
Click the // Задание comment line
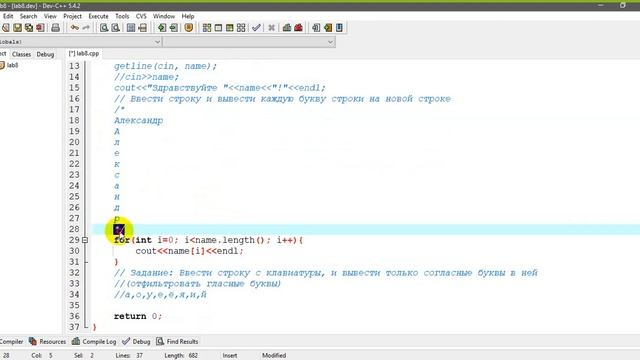coord(326,273)
